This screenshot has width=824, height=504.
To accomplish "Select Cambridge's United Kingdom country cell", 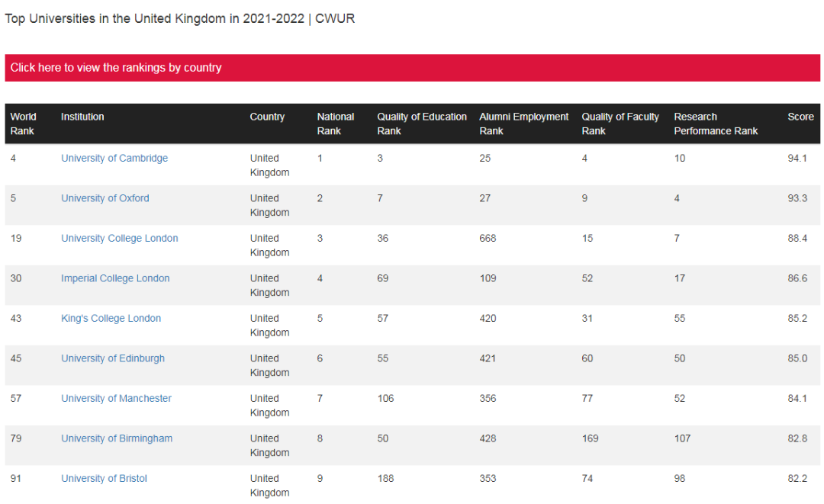I will pos(269,165).
